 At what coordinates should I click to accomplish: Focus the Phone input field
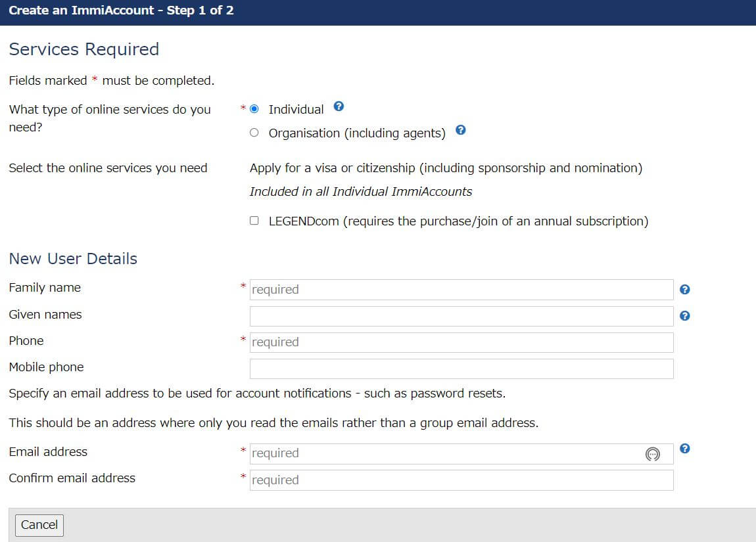tap(460, 342)
